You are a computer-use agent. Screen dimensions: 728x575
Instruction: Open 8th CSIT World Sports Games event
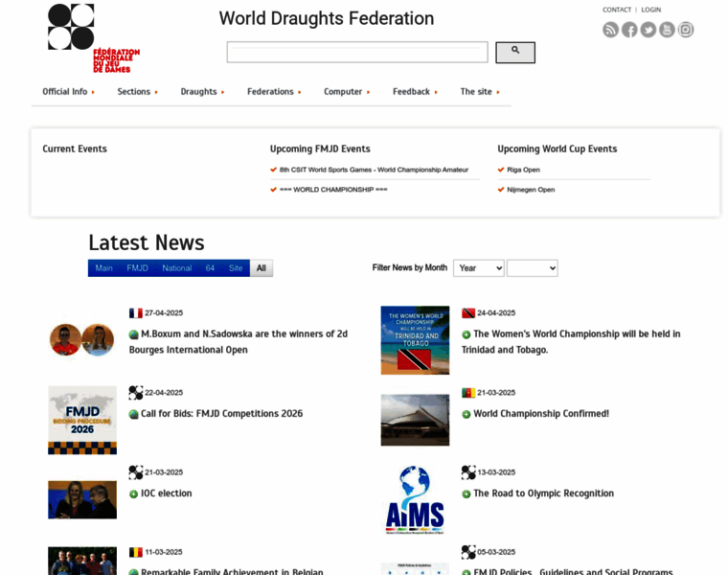(x=374, y=170)
